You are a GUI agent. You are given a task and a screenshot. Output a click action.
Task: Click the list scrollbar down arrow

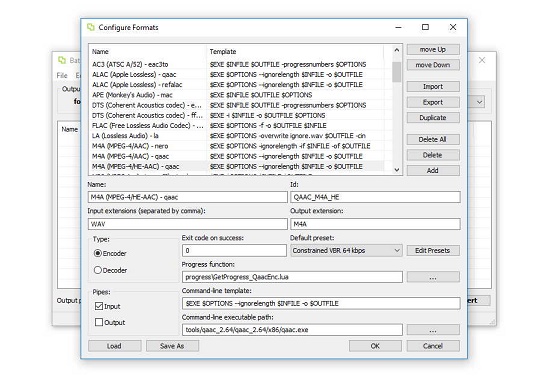coord(397,170)
